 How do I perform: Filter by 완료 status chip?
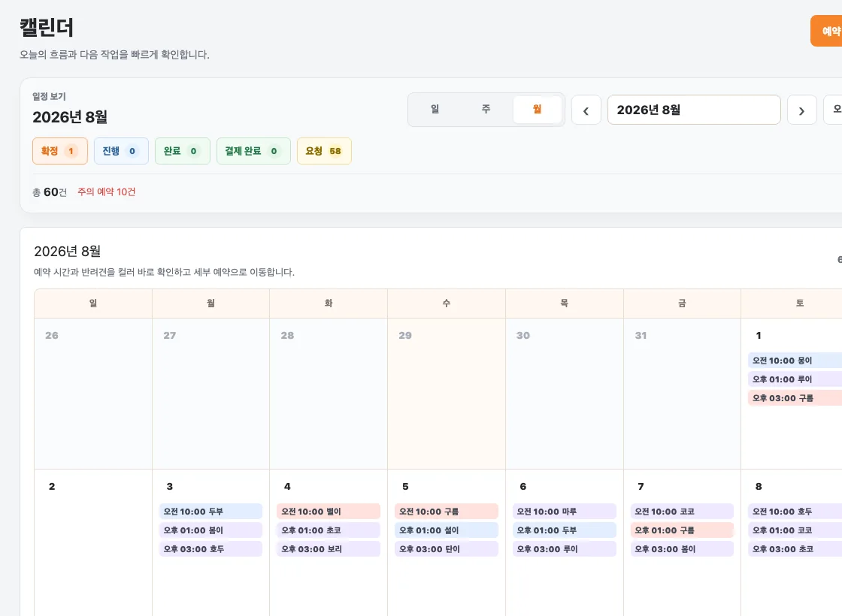click(183, 151)
